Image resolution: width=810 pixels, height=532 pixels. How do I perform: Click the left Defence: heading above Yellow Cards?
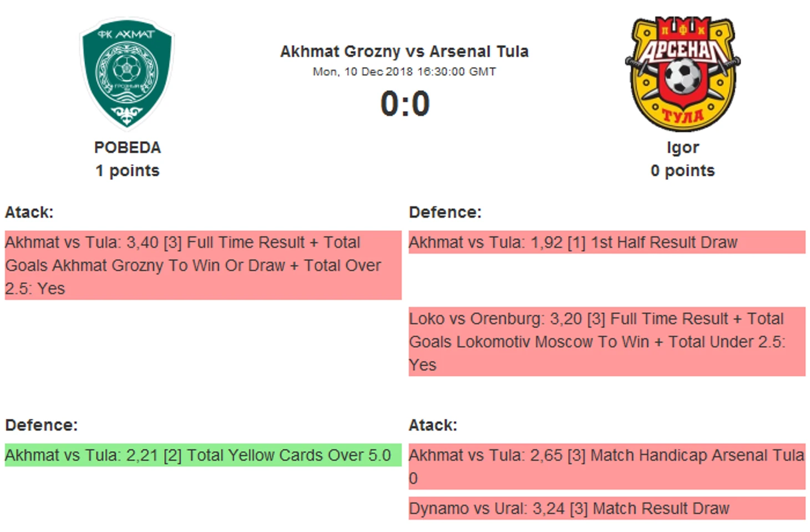pyautogui.click(x=41, y=425)
